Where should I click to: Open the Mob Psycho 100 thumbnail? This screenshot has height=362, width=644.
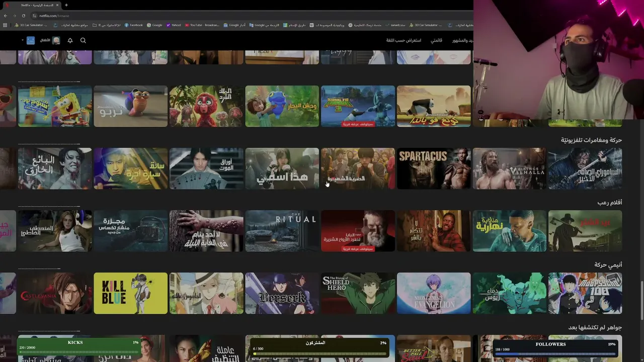(x=585, y=293)
